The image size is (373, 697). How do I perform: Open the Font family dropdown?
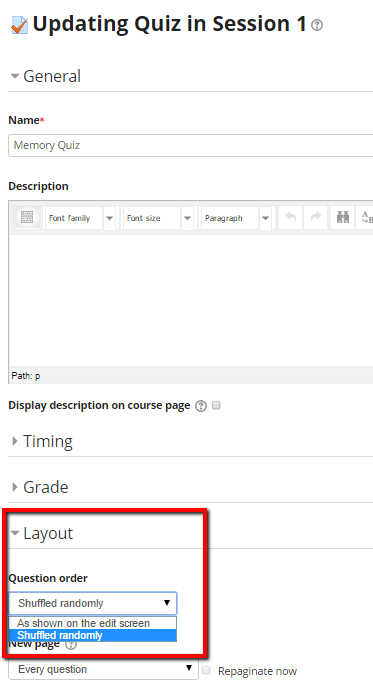(x=80, y=218)
